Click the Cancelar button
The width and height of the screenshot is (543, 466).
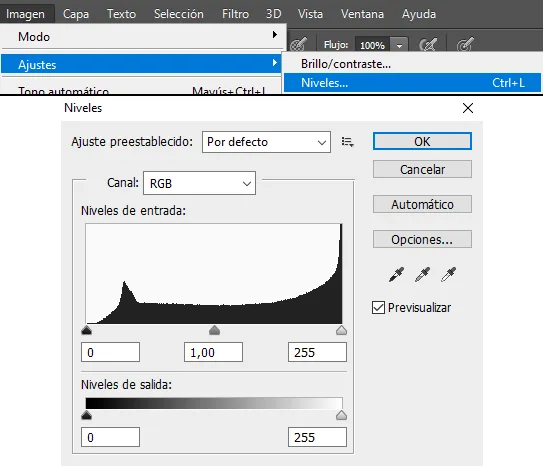point(422,169)
